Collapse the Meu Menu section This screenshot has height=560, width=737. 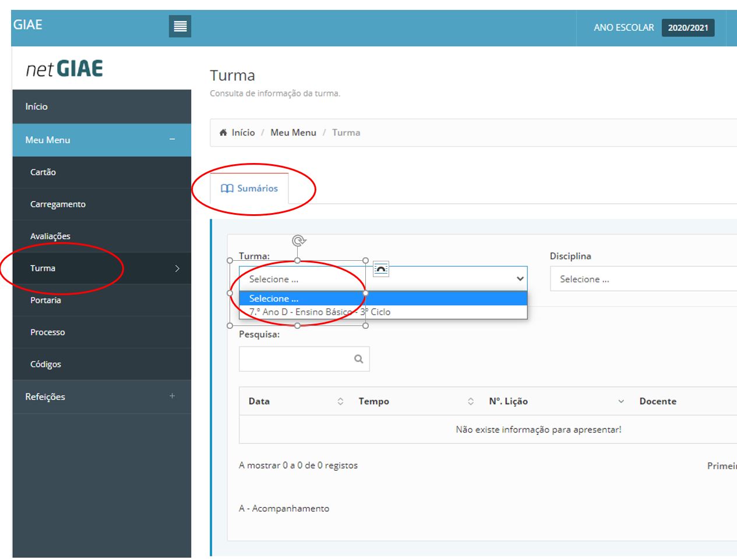[x=172, y=140]
